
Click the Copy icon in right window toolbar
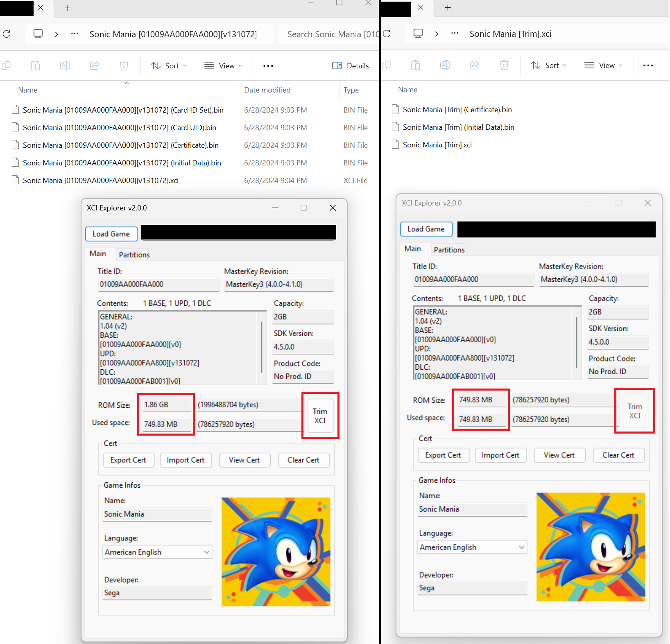click(x=387, y=65)
